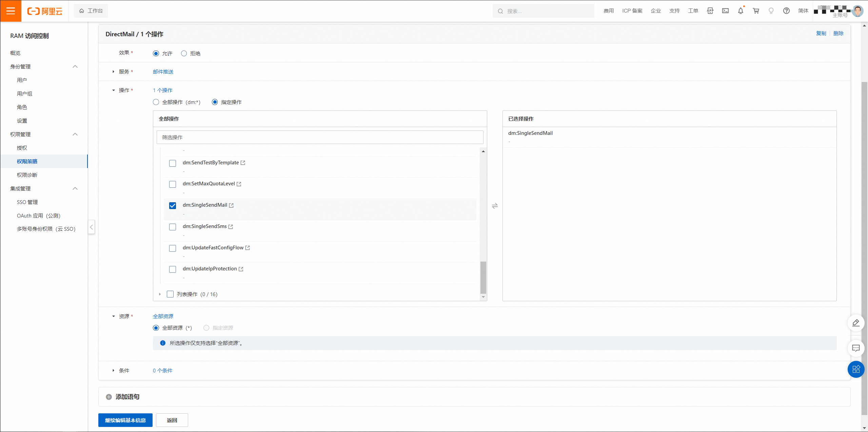Open dm:SingleSendMail documentation link icon
868x432 pixels.
[231, 205]
